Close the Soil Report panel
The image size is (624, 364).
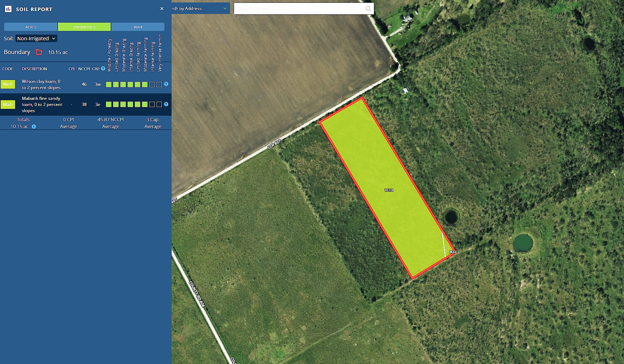click(x=162, y=9)
